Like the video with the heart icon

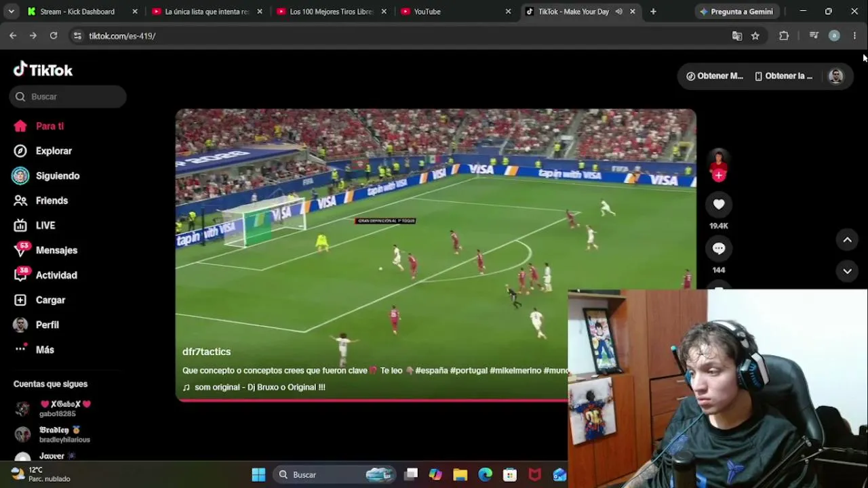719,204
